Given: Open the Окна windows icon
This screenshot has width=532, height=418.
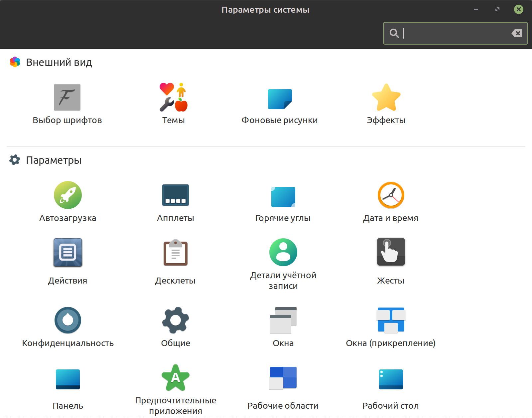Looking at the screenshot, I should pyautogui.click(x=283, y=320).
